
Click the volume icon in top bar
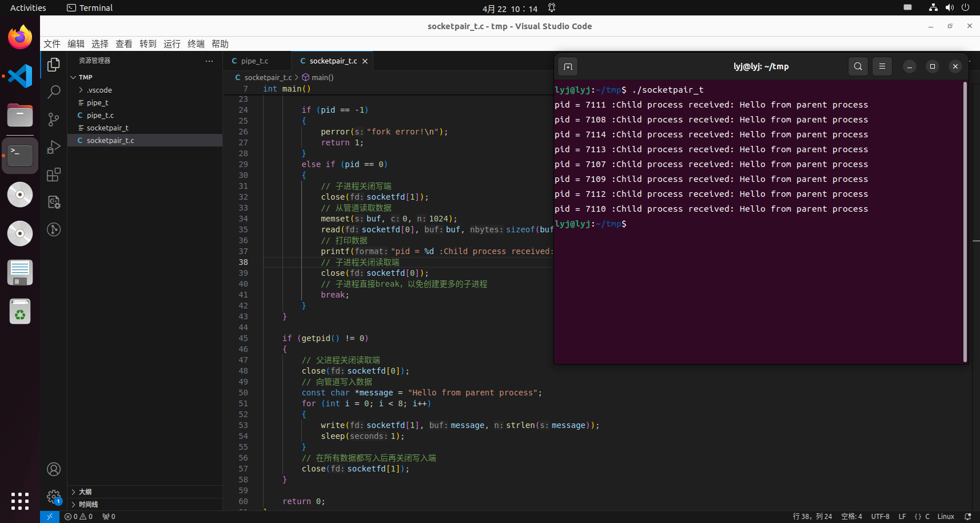(950, 8)
